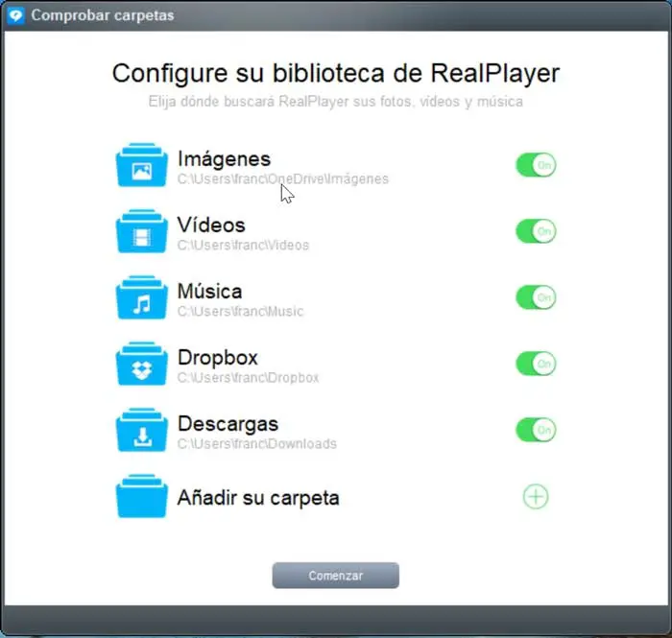The height and width of the screenshot is (638, 672).
Task: Switch off the Dropbox toggle
Action: tap(536, 364)
